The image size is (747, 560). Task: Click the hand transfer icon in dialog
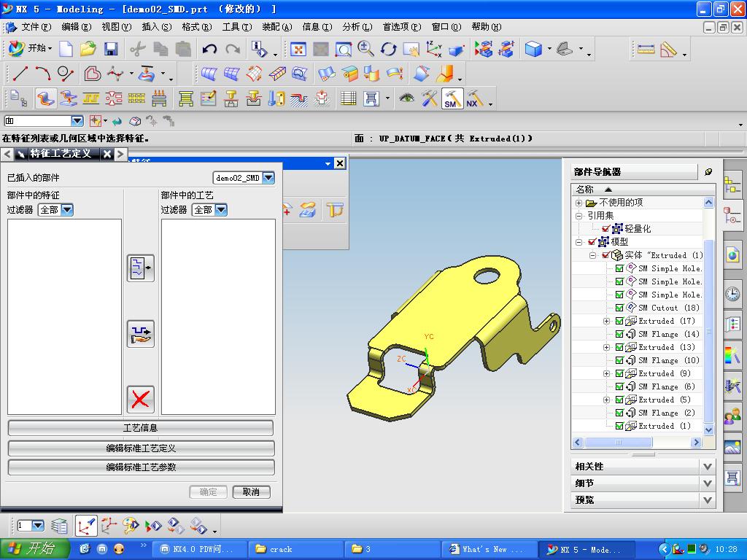point(141,334)
